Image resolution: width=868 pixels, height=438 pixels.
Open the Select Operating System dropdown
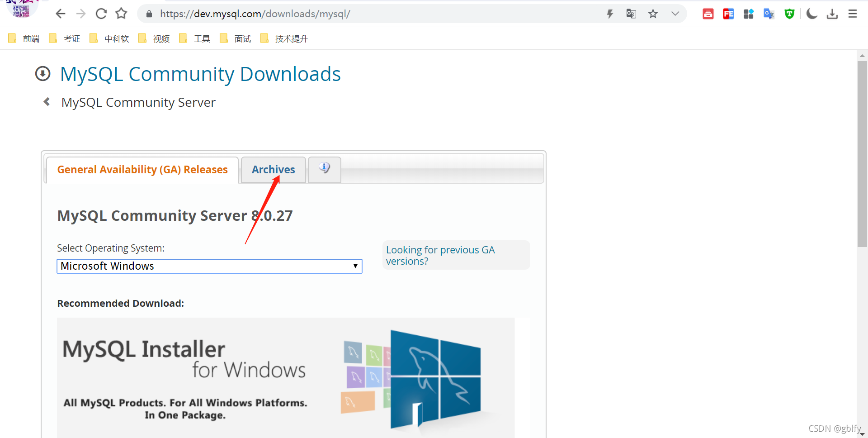point(209,266)
